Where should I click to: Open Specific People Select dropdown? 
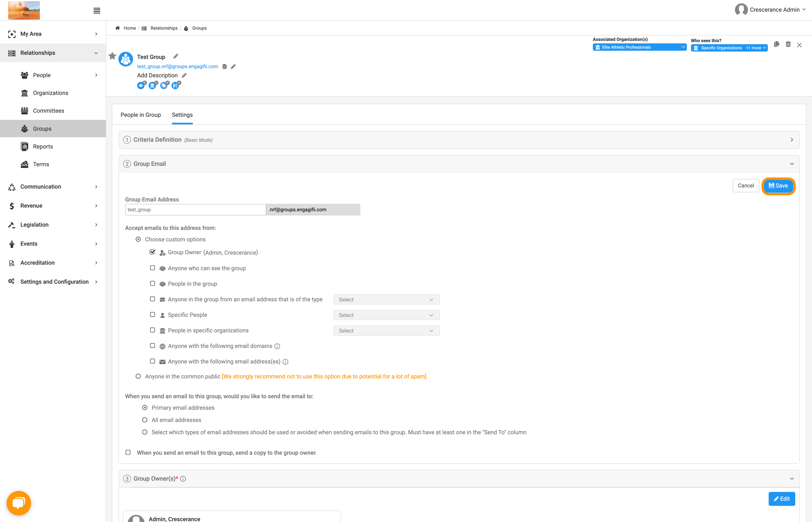pyautogui.click(x=387, y=315)
